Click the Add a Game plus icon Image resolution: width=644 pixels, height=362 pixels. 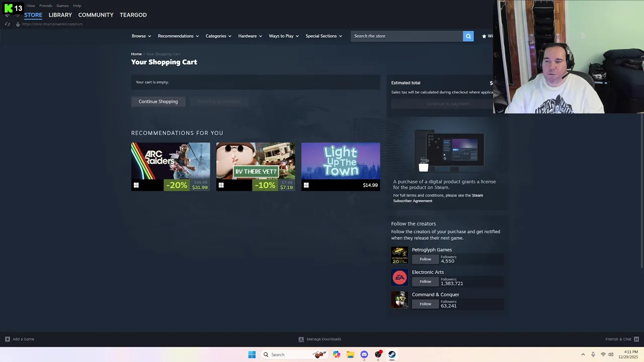point(7,339)
